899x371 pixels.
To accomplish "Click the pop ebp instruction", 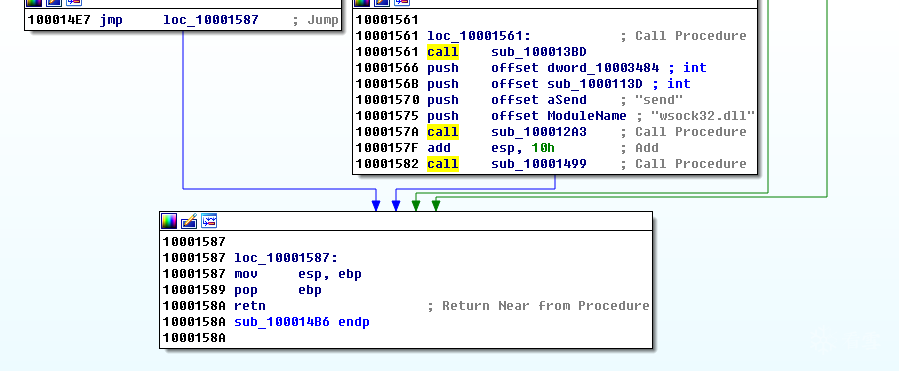I will point(278,290).
